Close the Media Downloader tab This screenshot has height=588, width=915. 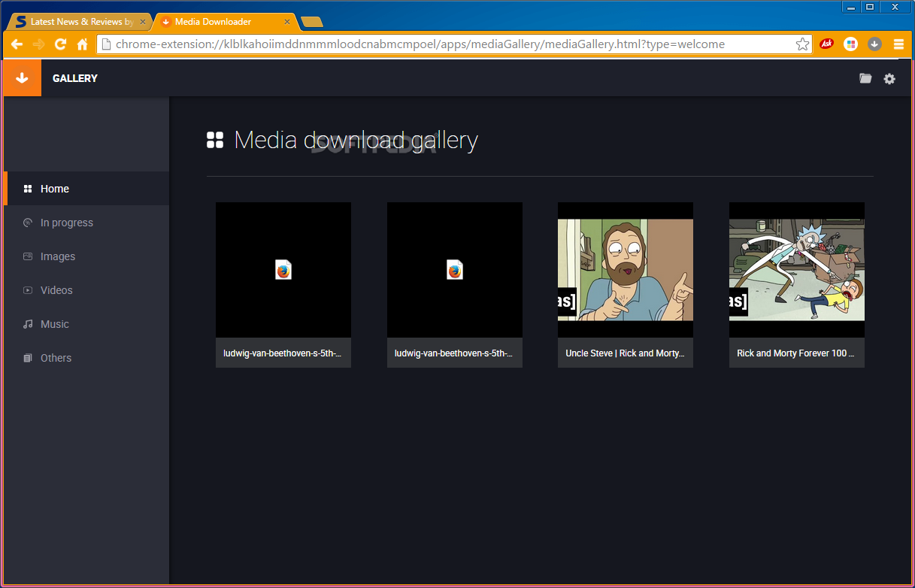point(287,22)
